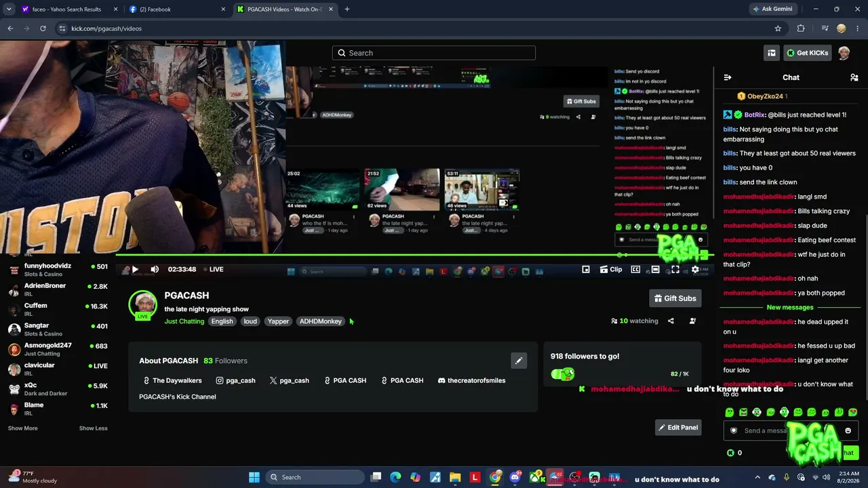The image size is (868, 488).
Task: Open pga_cash X profile link
Action: click(290, 381)
